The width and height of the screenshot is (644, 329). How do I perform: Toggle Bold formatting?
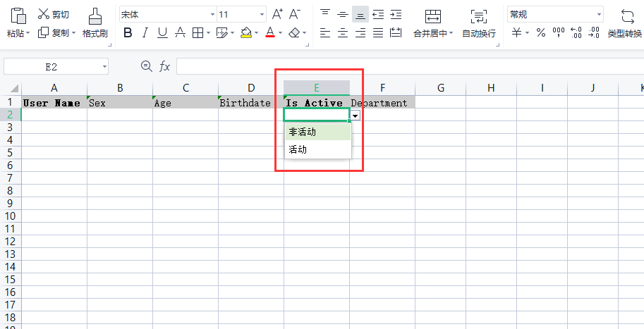(x=128, y=33)
